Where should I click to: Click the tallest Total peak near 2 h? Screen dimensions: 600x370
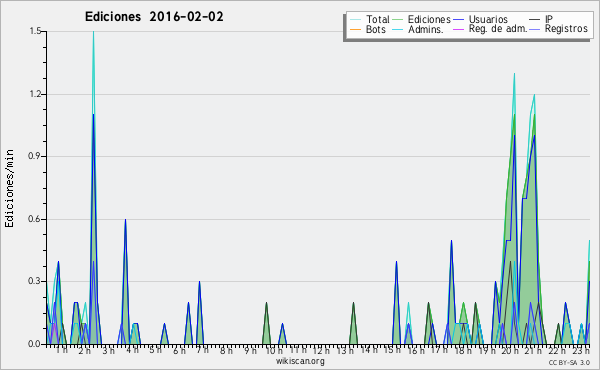click(x=93, y=33)
